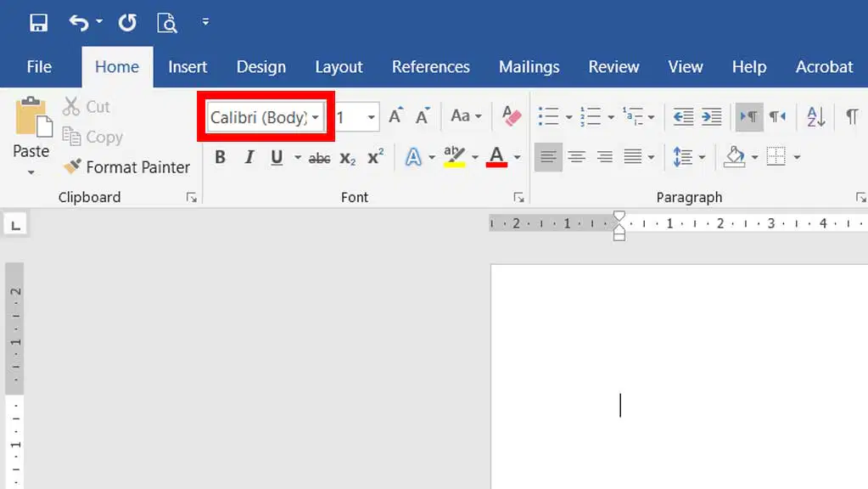
Task: Align text left
Action: pyautogui.click(x=549, y=157)
